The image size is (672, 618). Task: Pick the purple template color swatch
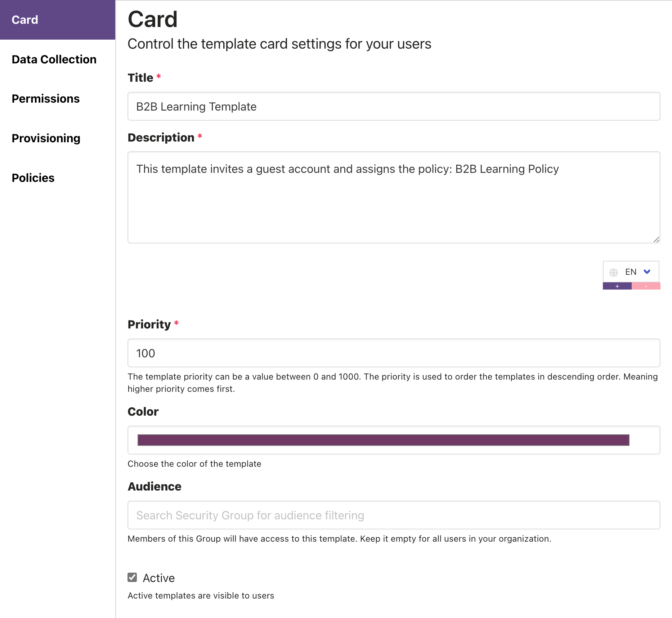[x=383, y=440]
